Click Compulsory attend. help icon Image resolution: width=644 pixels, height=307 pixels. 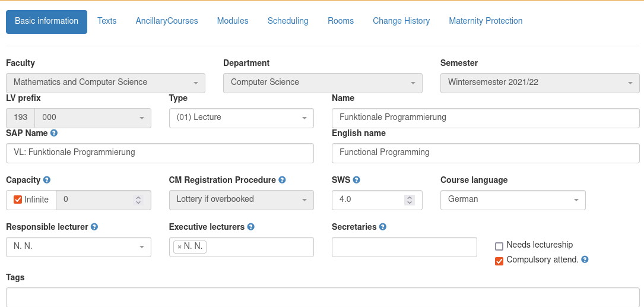point(585,259)
